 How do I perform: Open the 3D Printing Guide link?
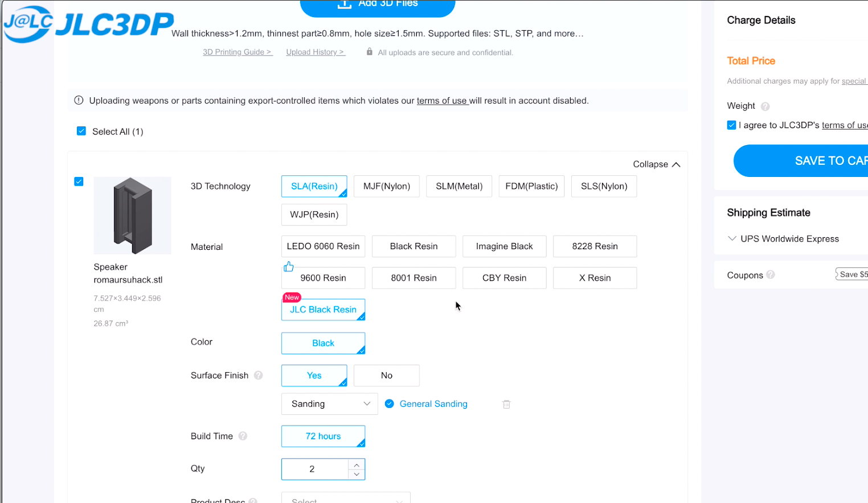238,52
